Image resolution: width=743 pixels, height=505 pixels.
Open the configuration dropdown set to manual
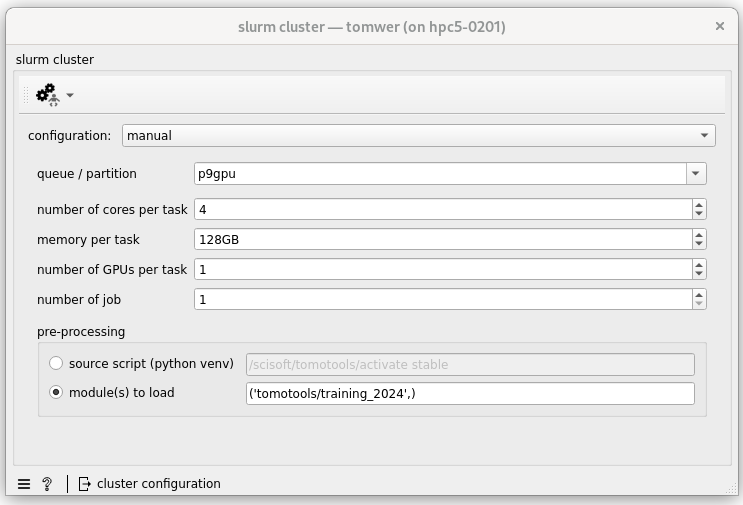coord(418,135)
